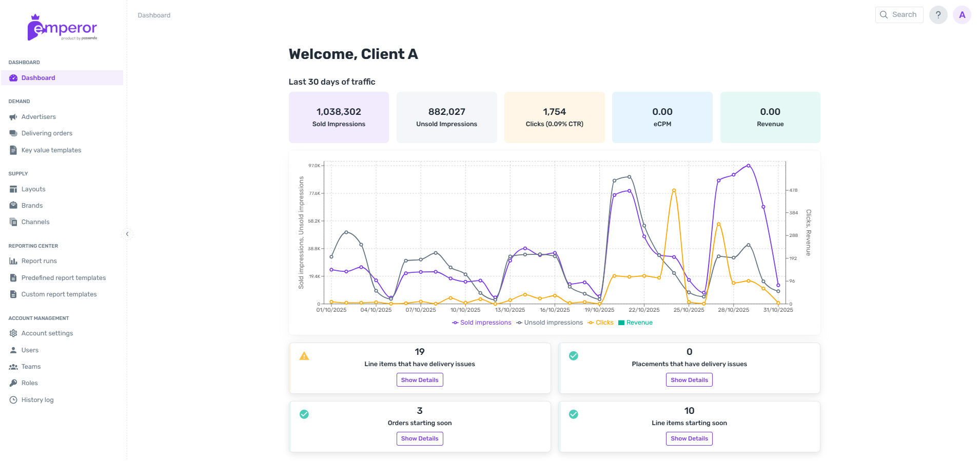Click the Emperor logo
This screenshot has width=980, height=461.
pyautogui.click(x=62, y=28)
